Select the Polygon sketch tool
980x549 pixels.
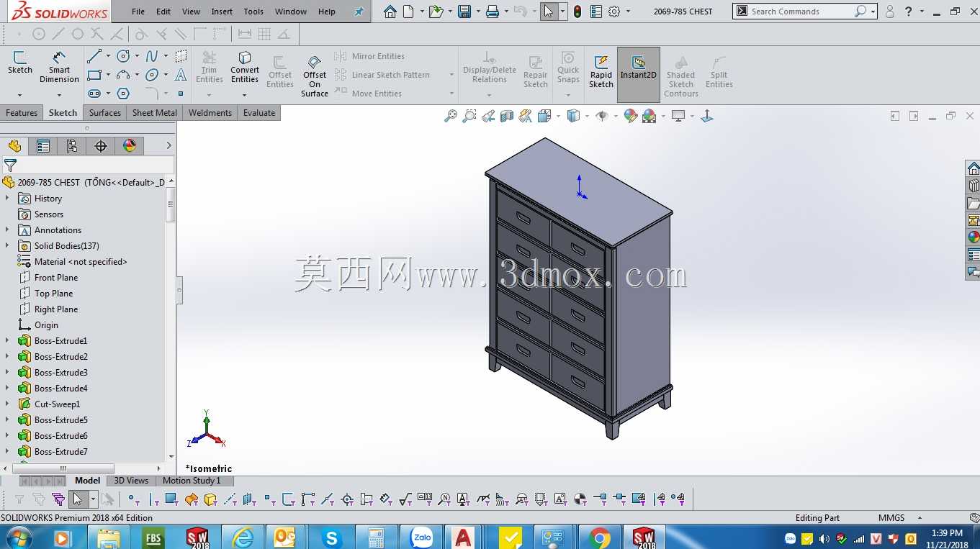[124, 94]
